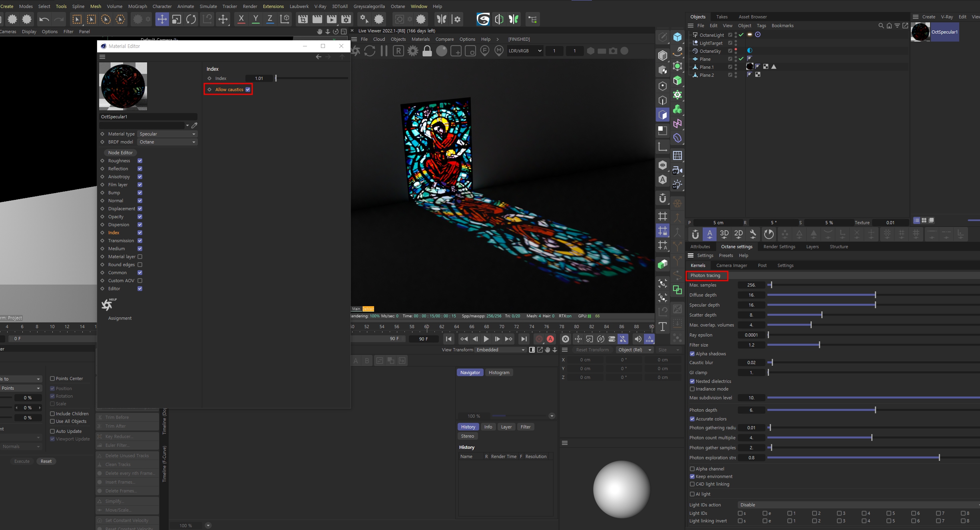Enable the Material layer checkbox

point(140,257)
